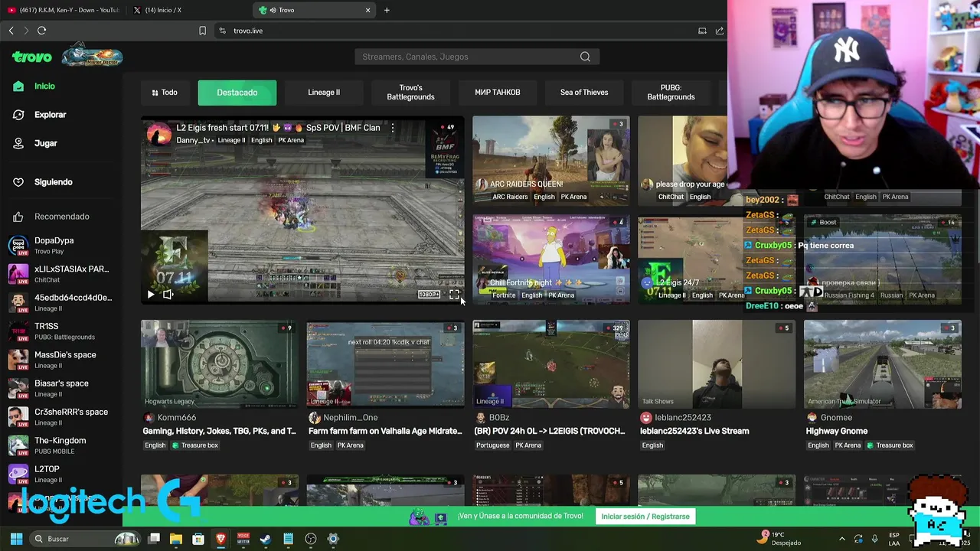Play the featured Danny_tv stream
The height and width of the screenshot is (551, 980).
151,294
